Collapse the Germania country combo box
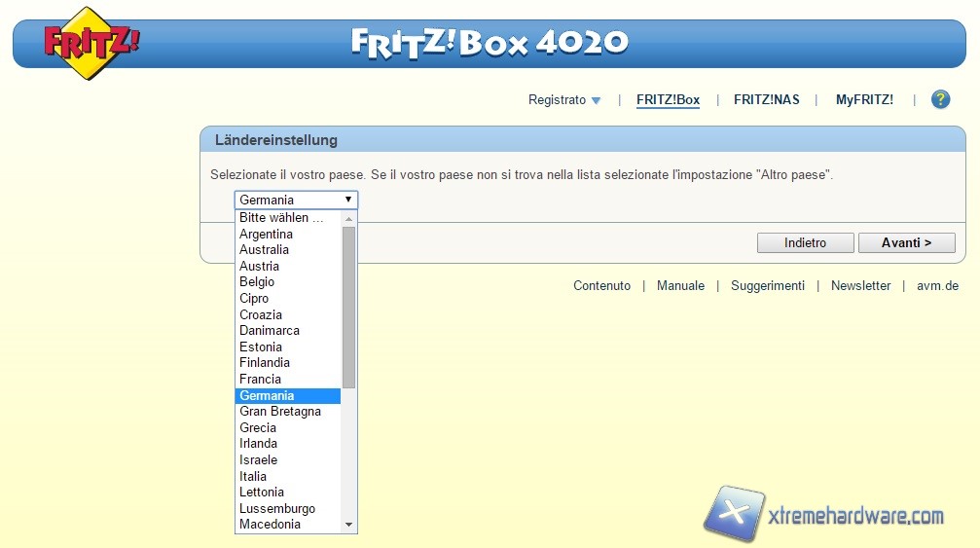This screenshot has height=548, width=980. (296, 200)
